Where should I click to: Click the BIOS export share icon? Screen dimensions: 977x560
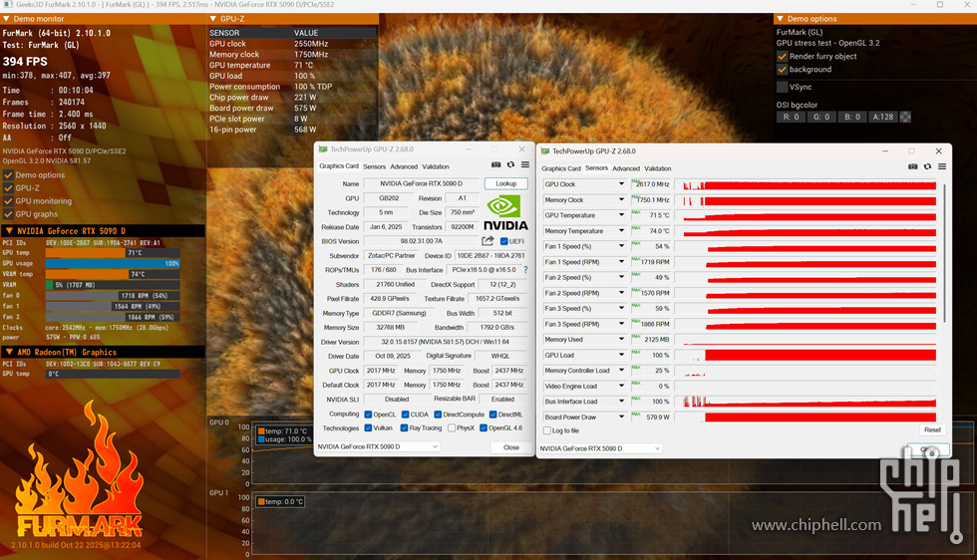(488, 240)
